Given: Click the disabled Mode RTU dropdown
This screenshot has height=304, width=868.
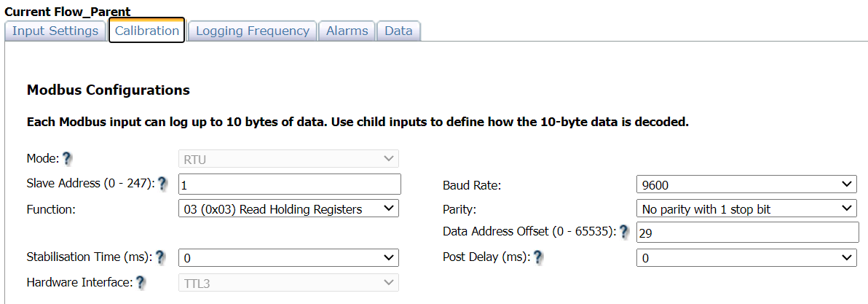Looking at the screenshot, I should pyautogui.click(x=288, y=159).
